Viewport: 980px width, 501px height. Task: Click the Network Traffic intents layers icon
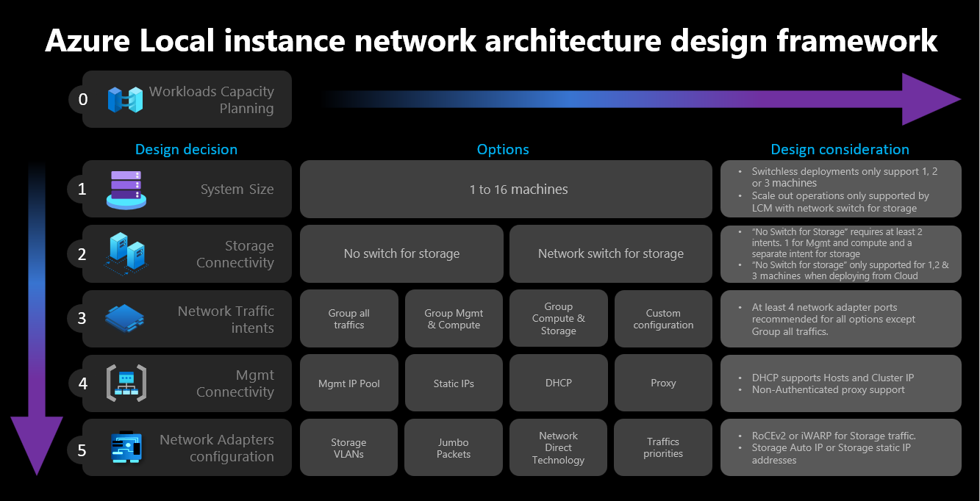(124, 318)
